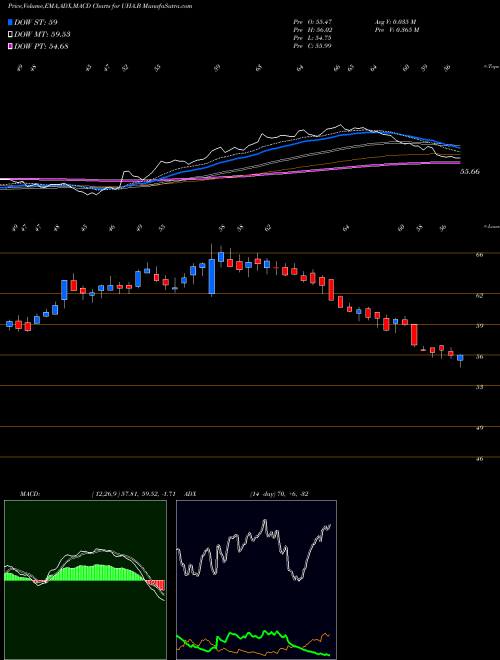500x660 pixels.
Task: Select the 'Pre V: 0.365 M' text
Action: 396,29
